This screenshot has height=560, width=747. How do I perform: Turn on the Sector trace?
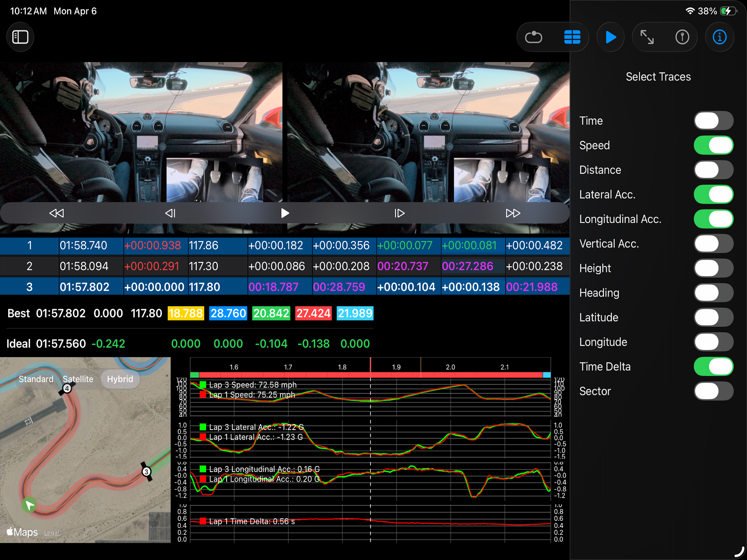click(713, 391)
